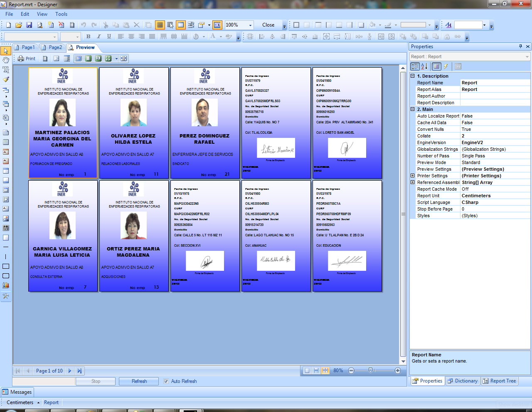Save the report with floppy disk icon
Image resolution: width=532 pixels, height=412 pixels.
pos(29,25)
